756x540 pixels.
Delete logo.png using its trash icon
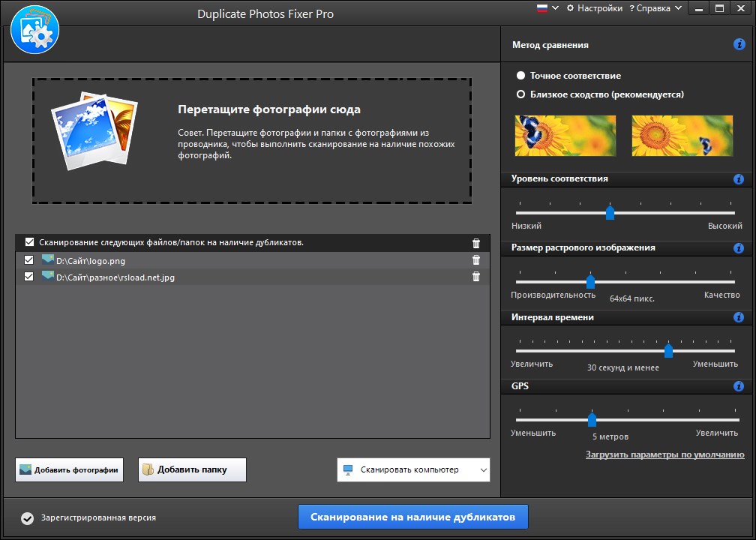click(x=475, y=259)
